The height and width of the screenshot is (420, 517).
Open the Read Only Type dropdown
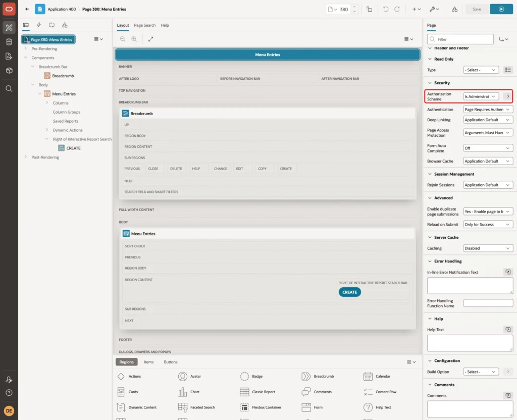481,70
